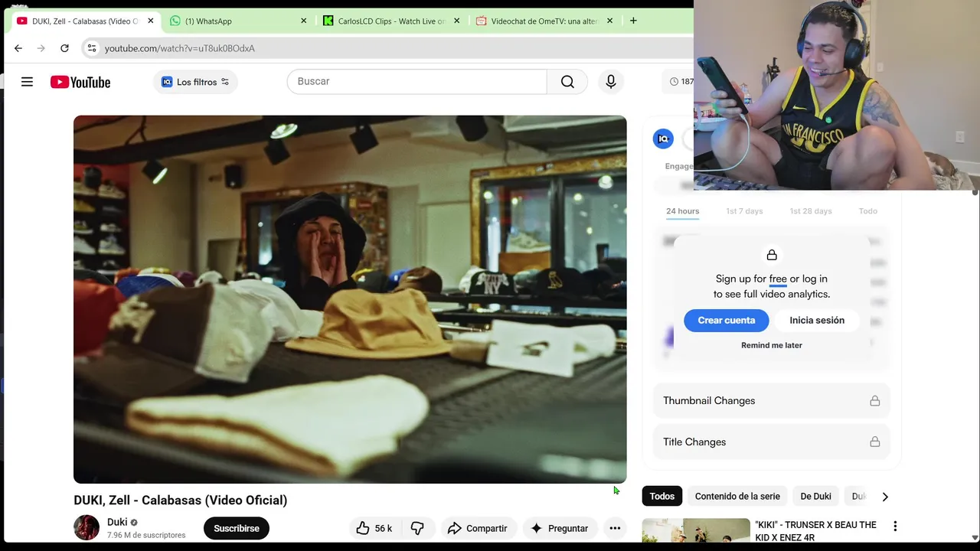The width and height of the screenshot is (980, 551).
Task: Expand the Thumbnail Changes section
Action: tap(772, 400)
